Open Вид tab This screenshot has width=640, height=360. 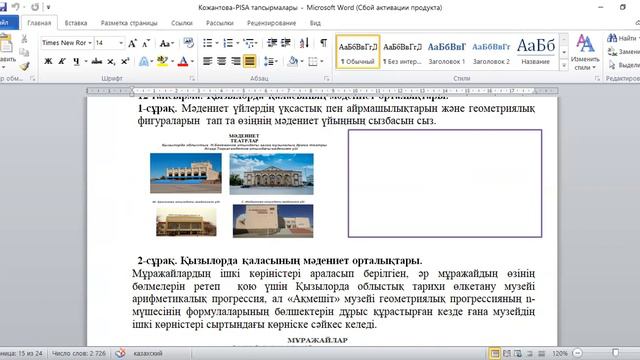click(x=315, y=23)
